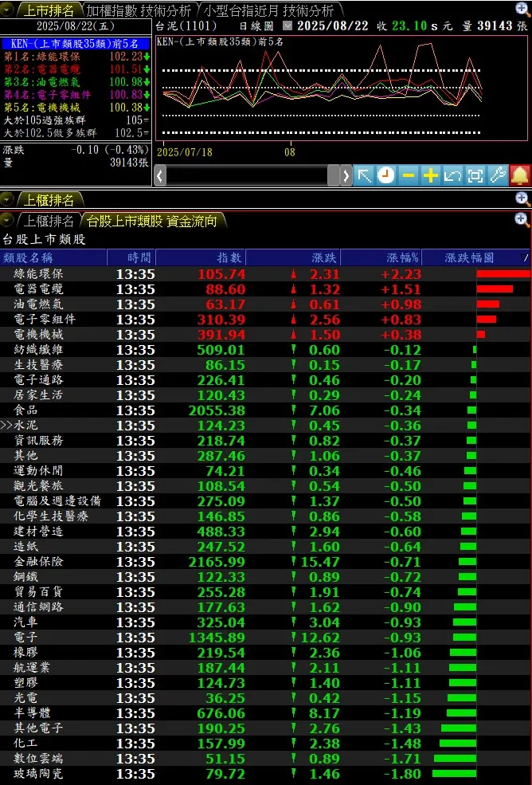Click red bar of 綠能環保 in 漲跌幅圖

[503, 274]
